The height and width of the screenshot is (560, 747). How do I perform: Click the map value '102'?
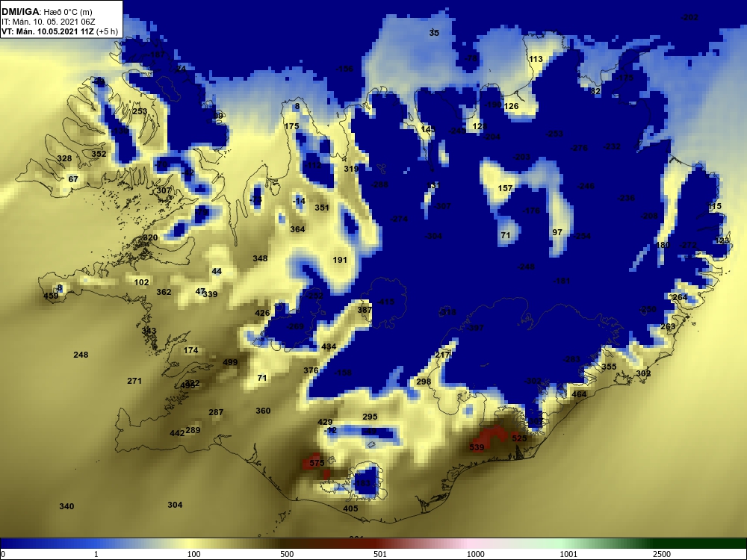pos(141,282)
